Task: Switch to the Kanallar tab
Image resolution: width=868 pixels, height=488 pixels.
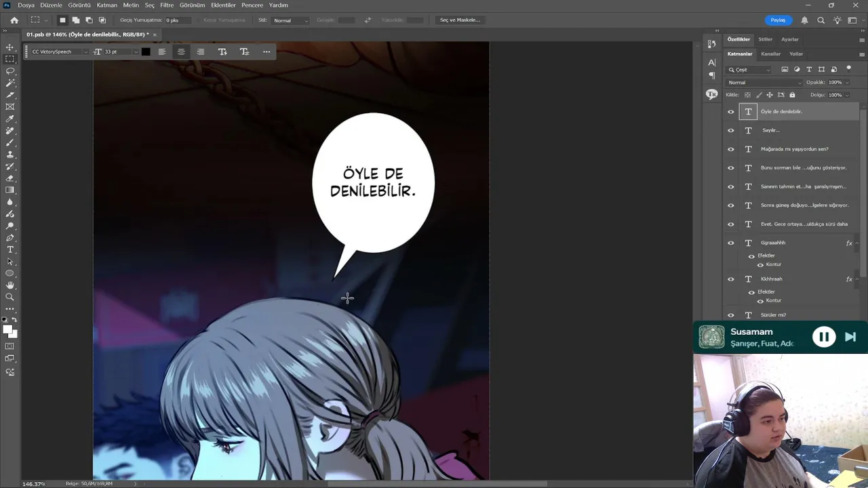Action: pos(771,54)
